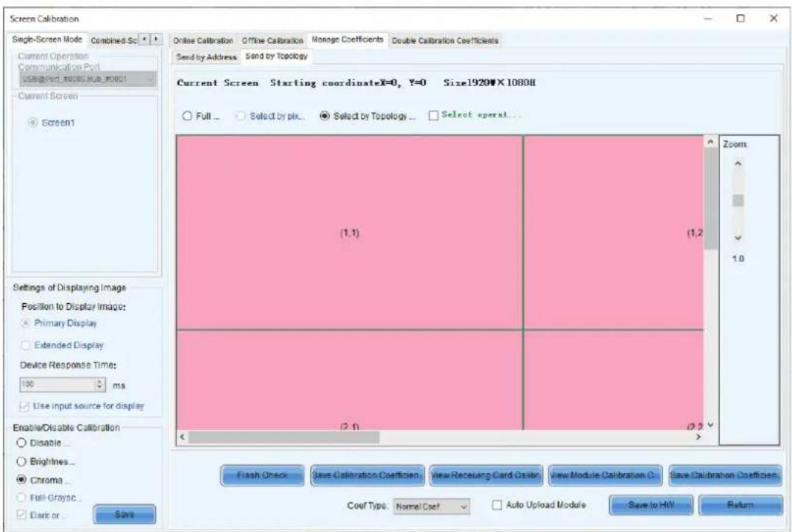Open the Offline Calibration tab
The height and width of the screenshot is (532, 792).
pyautogui.click(x=272, y=40)
